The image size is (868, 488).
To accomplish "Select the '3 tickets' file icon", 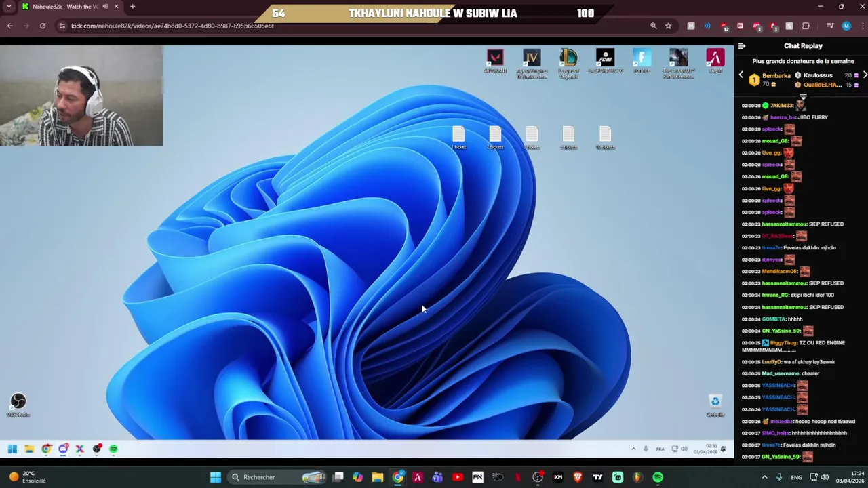I will pyautogui.click(x=532, y=138).
